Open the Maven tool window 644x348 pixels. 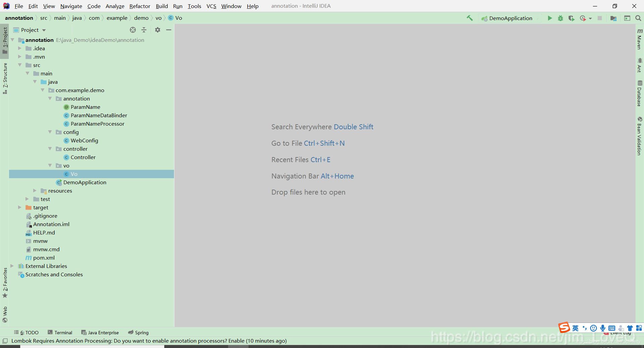640,39
